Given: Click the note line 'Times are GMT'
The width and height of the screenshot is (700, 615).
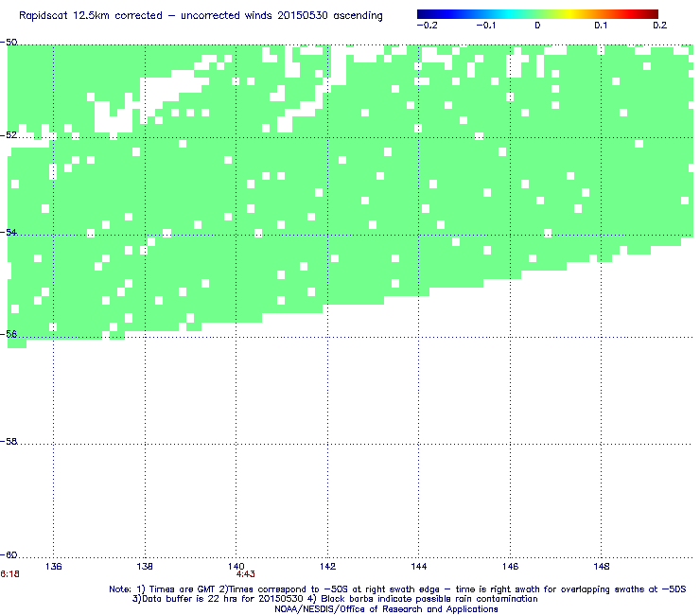Looking at the screenshot, I should pyautogui.click(x=397, y=589).
